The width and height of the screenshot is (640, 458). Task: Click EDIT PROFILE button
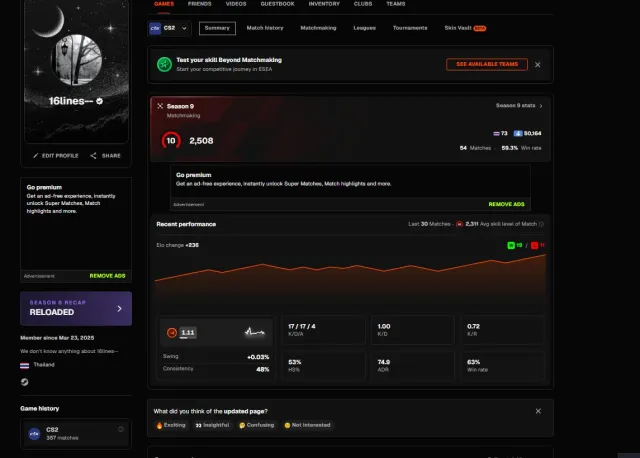click(56, 156)
